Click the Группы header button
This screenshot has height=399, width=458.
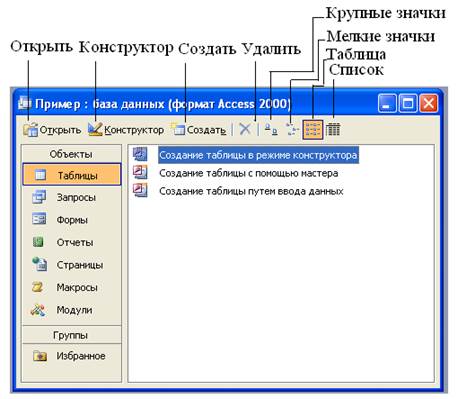click(71, 335)
